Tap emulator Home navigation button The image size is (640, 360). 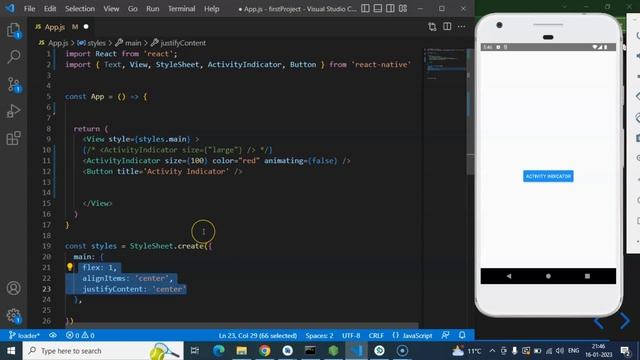[548, 276]
